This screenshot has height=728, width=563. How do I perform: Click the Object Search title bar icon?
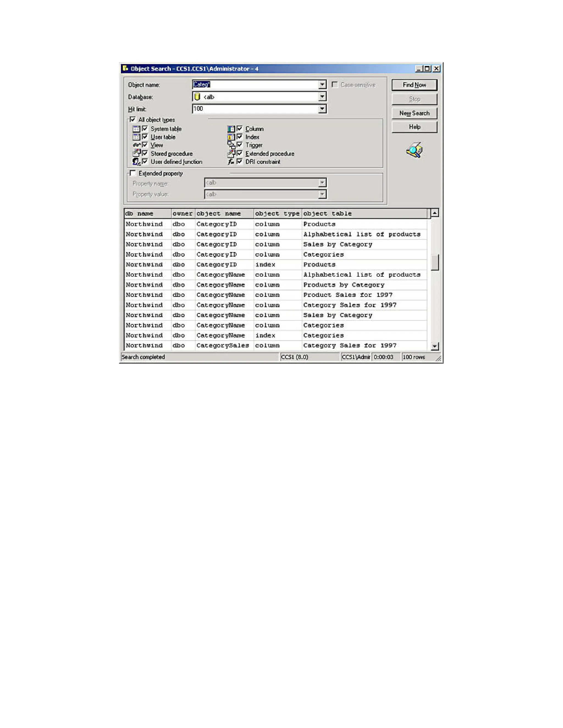click(x=125, y=68)
